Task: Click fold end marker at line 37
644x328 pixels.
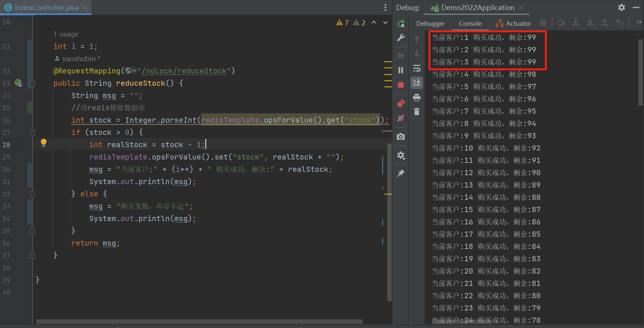Action: click(x=33, y=255)
